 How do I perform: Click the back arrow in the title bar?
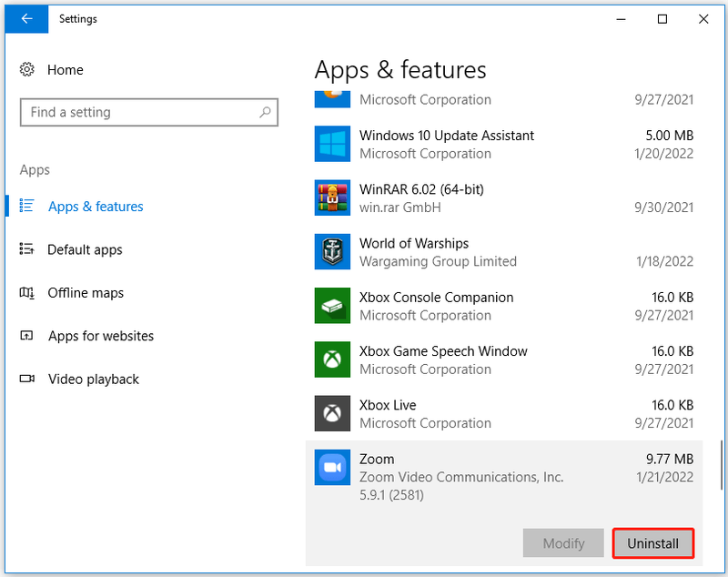[x=26, y=19]
